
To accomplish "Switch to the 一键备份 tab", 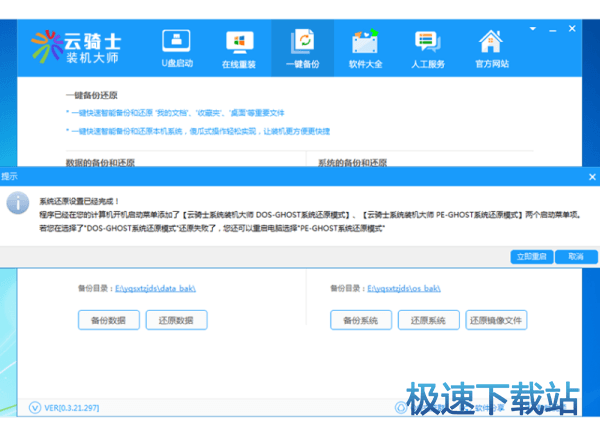I will click(303, 49).
